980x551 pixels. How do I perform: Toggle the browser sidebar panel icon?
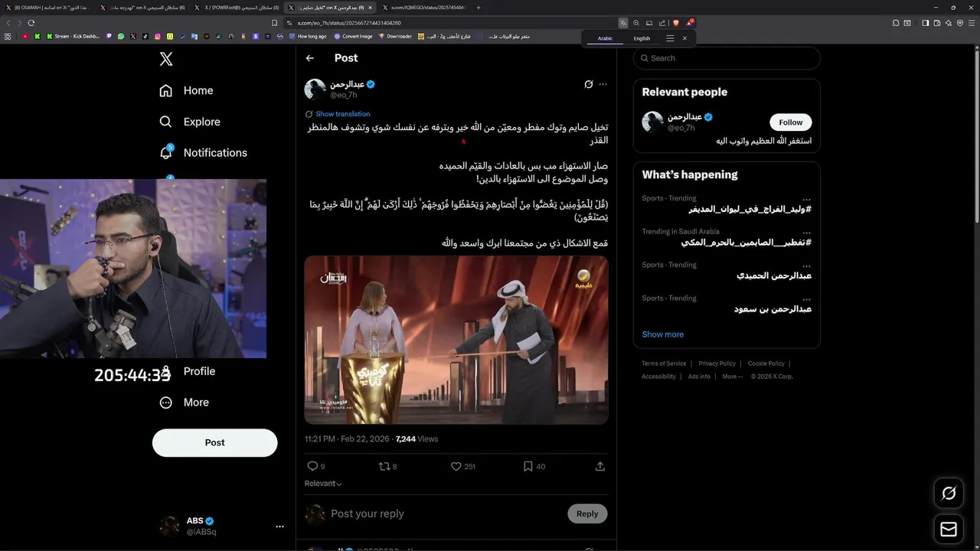925,23
